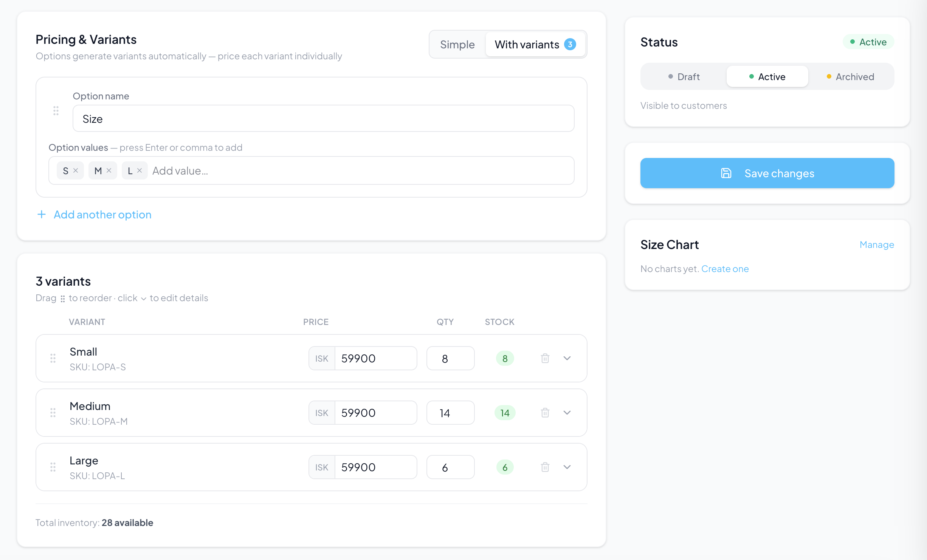Switch pricing mode to Simple
Viewport: 927px width, 560px height.
(x=457, y=44)
